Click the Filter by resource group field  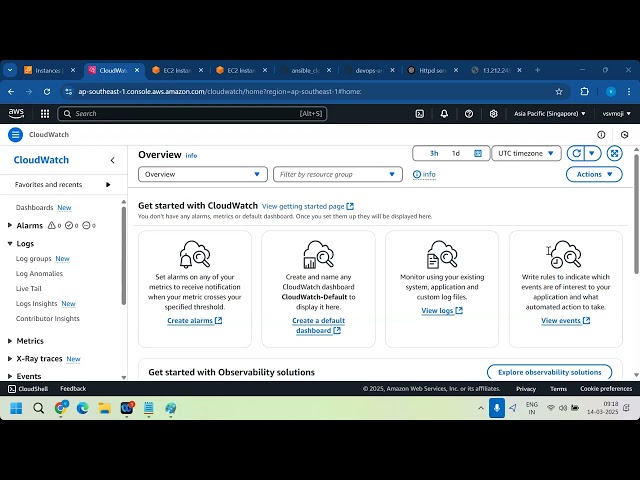tap(338, 174)
